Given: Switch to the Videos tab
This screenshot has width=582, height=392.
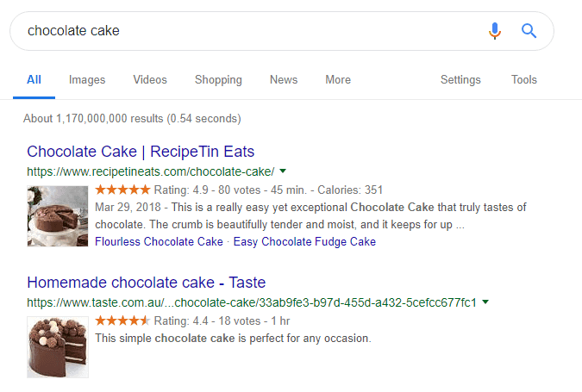Looking at the screenshot, I should (x=150, y=80).
